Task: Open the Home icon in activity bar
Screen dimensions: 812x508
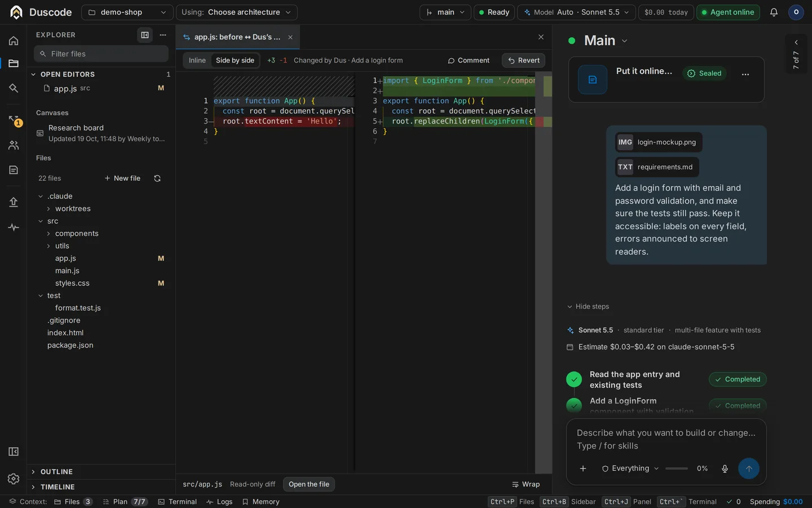Action: point(14,41)
